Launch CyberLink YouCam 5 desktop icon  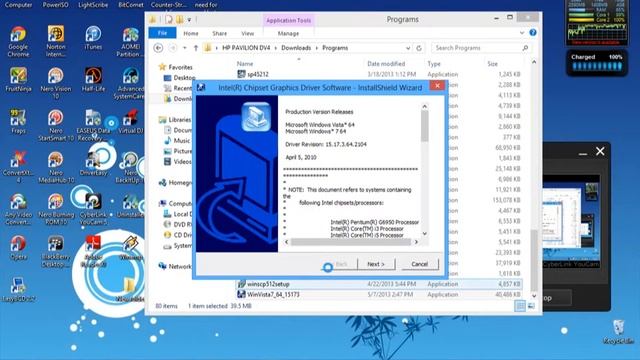pos(93,209)
